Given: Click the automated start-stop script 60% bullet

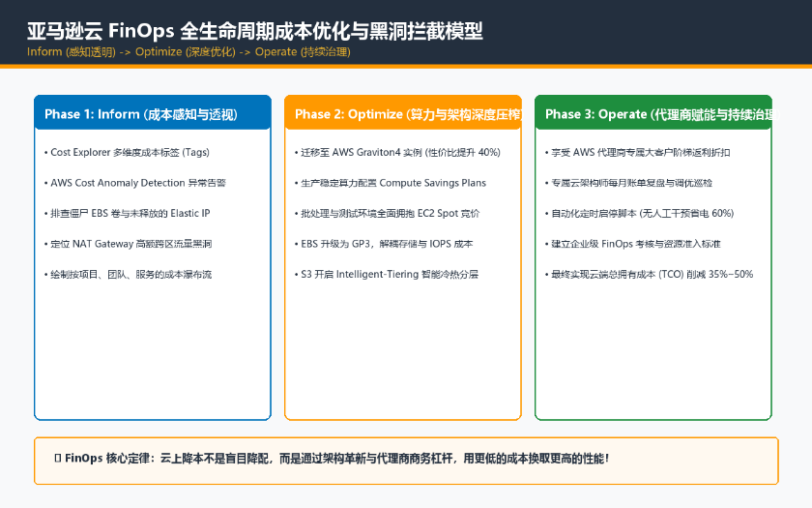Looking at the screenshot, I should [640, 214].
